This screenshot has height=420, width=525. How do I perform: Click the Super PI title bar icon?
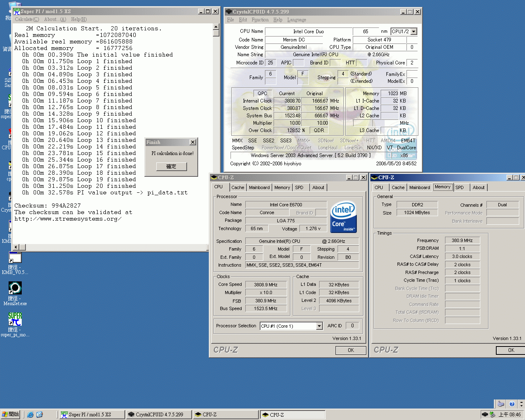click(x=17, y=11)
